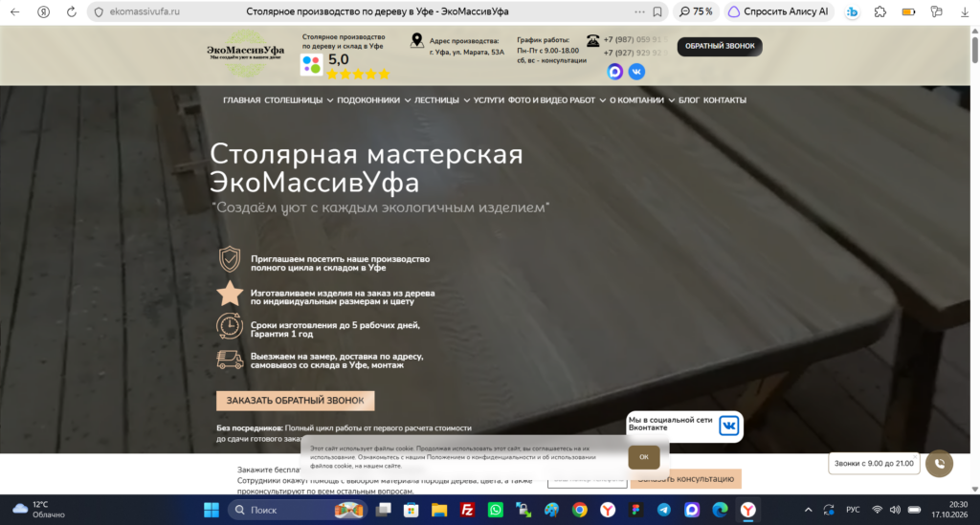The width and height of the screenshot is (980, 525).
Task: Click the battery saver icon in toolbar
Action: 909,11
